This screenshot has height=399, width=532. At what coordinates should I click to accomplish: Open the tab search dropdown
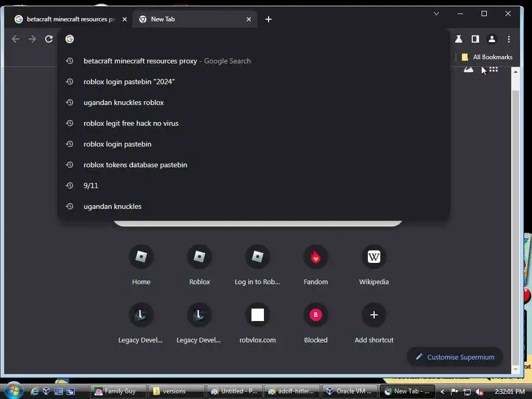click(436, 14)
